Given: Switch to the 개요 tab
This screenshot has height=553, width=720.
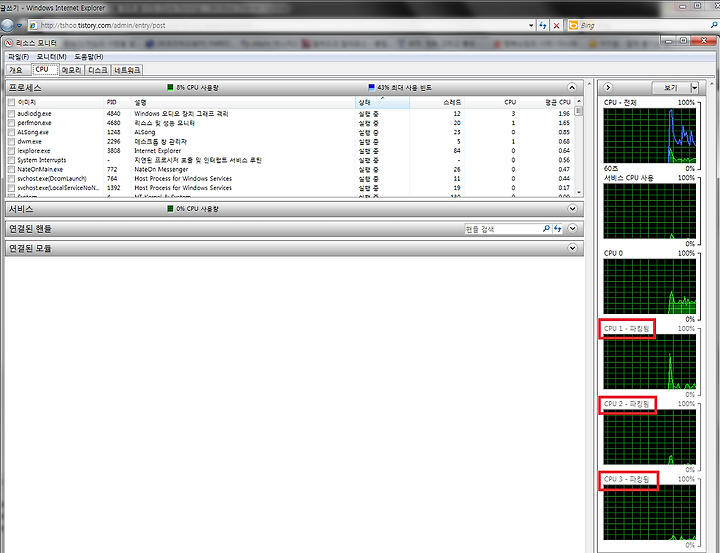Looking at the screenshot, I should (x=19, y=70).
